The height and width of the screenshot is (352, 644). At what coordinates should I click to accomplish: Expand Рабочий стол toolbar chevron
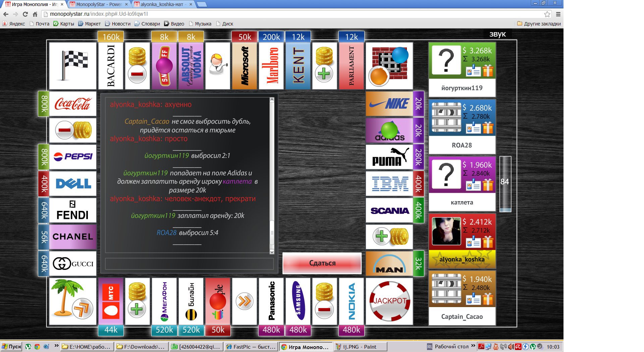pos(473,346)
